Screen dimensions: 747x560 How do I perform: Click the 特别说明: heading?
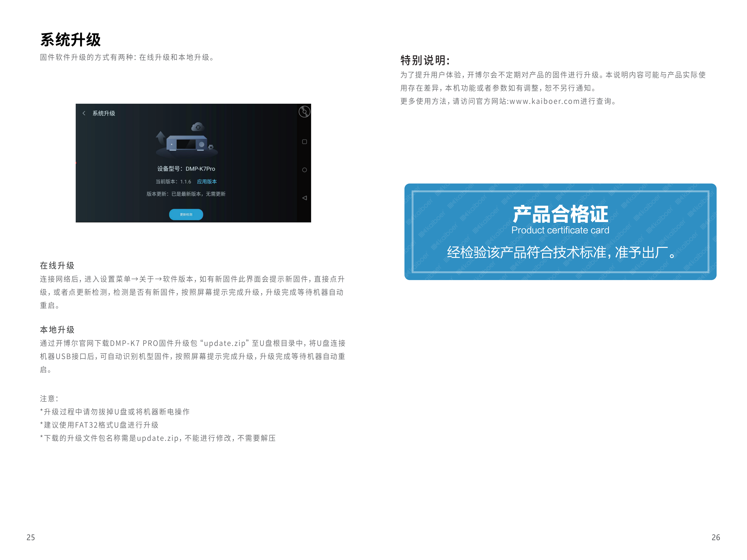(x=425, y=60)
